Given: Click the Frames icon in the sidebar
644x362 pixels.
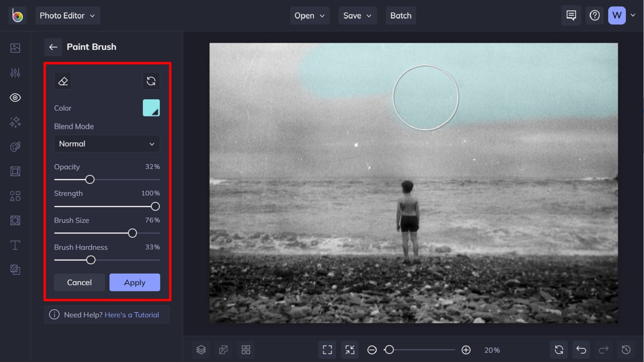Looking at the screenshot, I should 15,171.
